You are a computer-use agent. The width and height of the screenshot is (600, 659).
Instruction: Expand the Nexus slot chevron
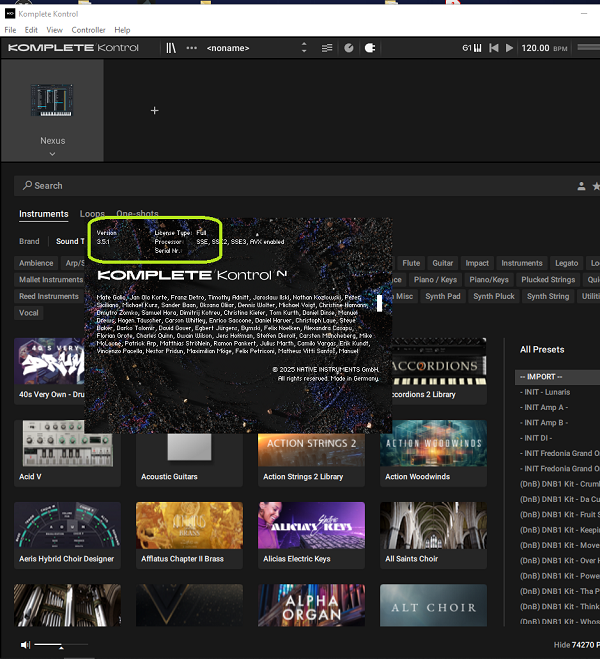coord(52,154)
